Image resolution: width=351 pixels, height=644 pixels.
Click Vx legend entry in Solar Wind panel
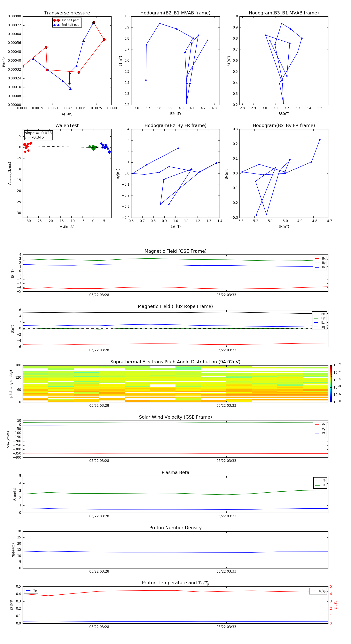tap(320, 424)
